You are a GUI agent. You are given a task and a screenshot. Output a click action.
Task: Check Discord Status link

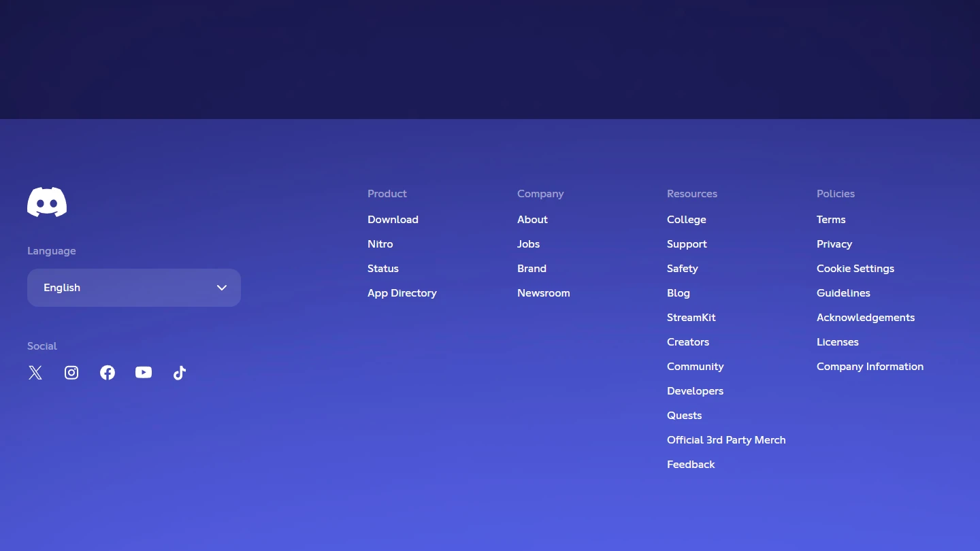click(x=383, y=269)
